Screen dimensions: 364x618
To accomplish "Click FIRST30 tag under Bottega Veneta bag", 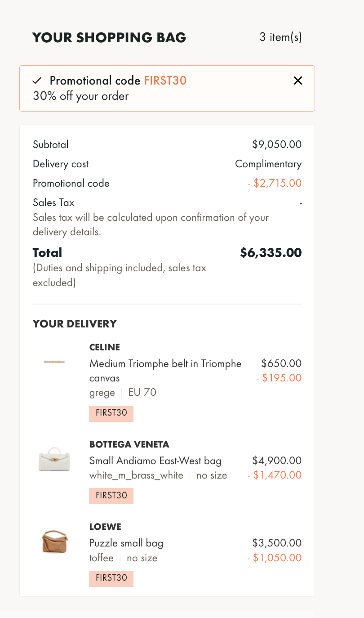I will 111,496.
